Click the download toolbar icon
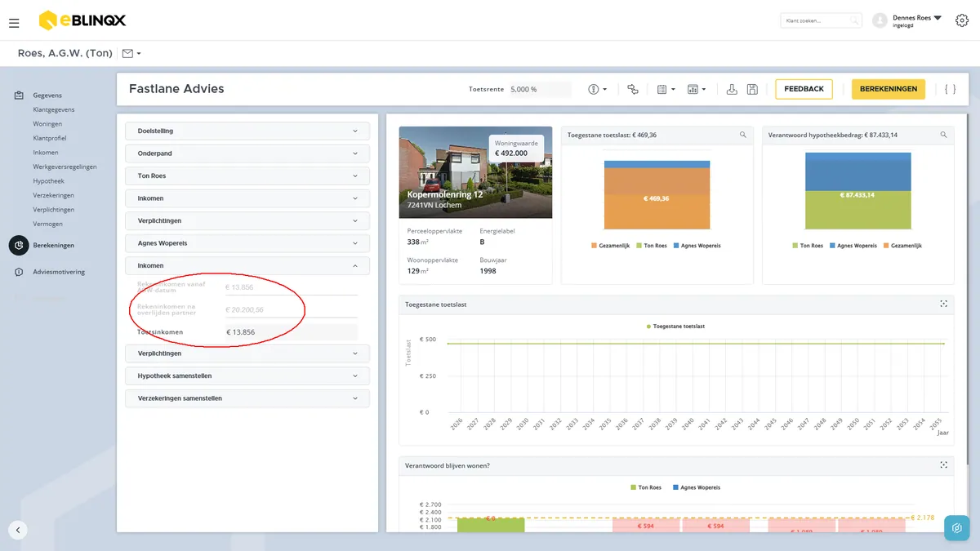 [732, 89]
